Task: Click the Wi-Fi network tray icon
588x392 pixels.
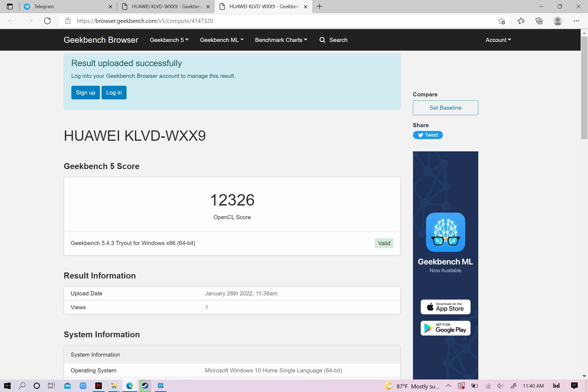Action: coord(488,386)
